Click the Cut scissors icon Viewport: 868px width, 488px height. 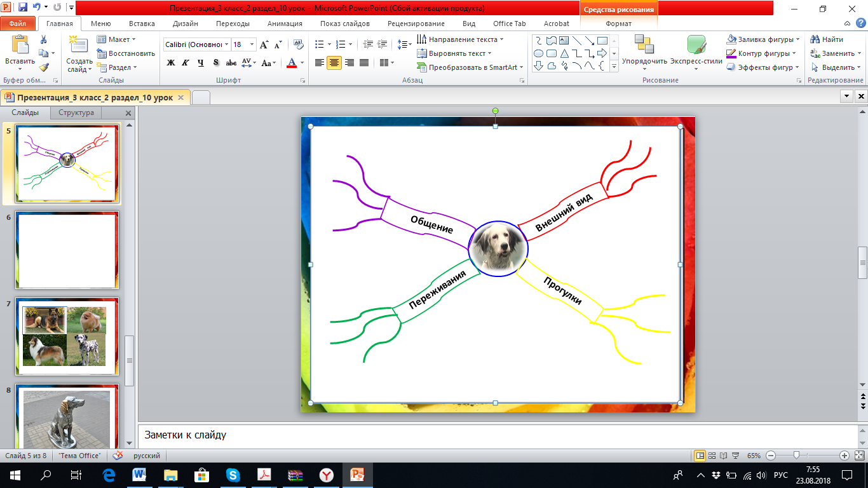pos(43,40)
